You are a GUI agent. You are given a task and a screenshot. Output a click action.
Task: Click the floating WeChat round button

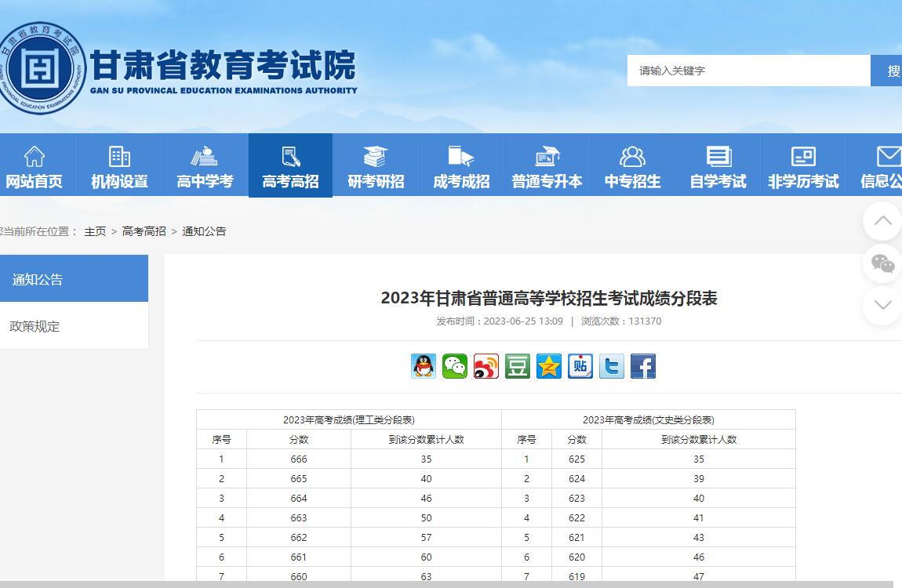(882, 263)
